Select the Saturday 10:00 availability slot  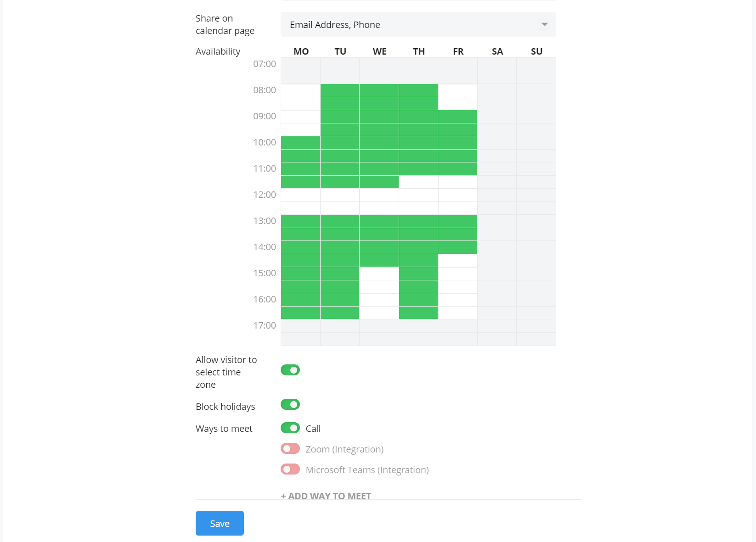tap(497, 143)
